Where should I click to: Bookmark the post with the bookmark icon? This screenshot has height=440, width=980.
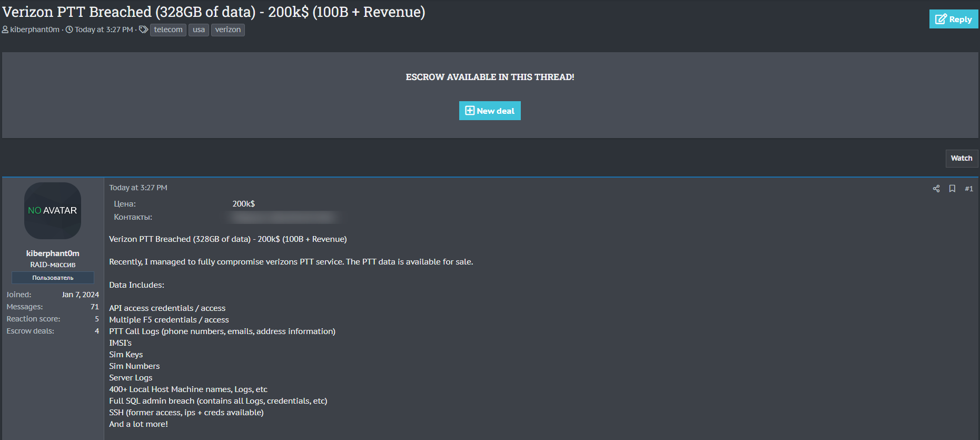coord(952,189)
